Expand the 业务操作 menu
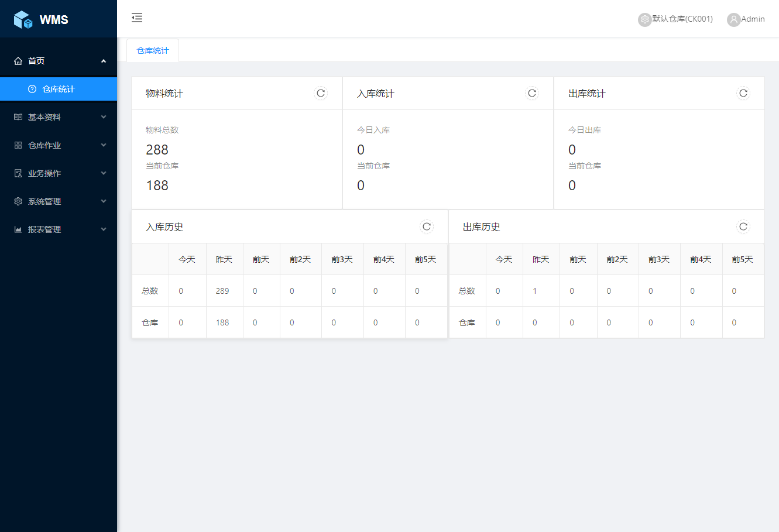779x532 pixels. pyautogui.click(x=59, y=173)
